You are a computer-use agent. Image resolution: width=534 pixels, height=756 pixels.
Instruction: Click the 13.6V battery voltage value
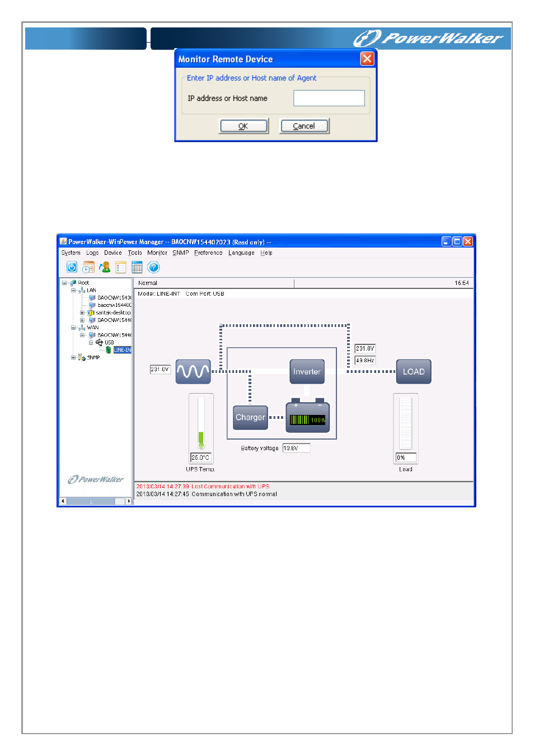tap(296, 448)
